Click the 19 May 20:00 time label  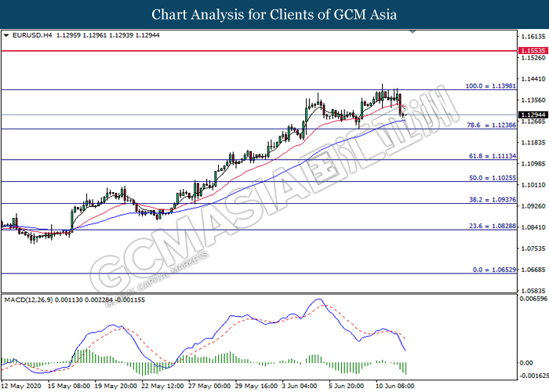click(115, 386)
